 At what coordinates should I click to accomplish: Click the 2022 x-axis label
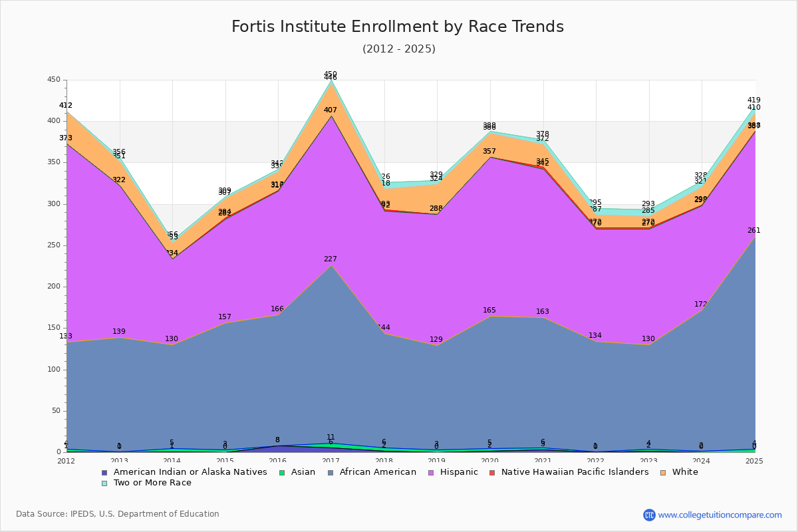[x=595, y=460]
